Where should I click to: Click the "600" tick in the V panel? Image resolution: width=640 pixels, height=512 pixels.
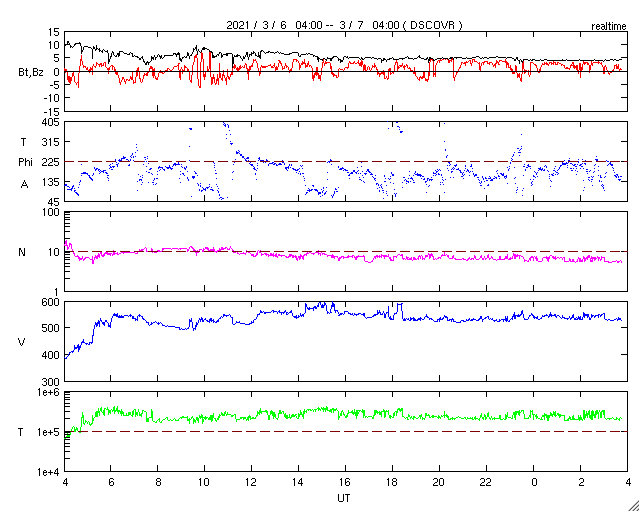coord(53,302)
